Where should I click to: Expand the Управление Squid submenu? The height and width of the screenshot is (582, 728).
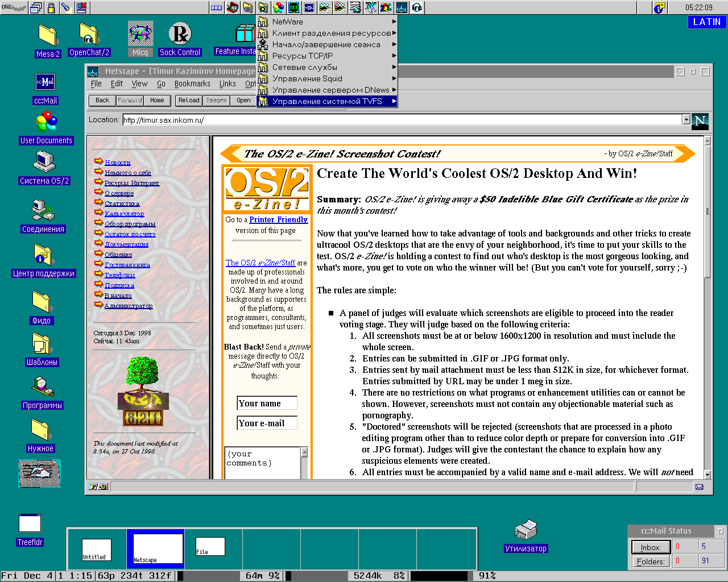(x=327, y=78)
